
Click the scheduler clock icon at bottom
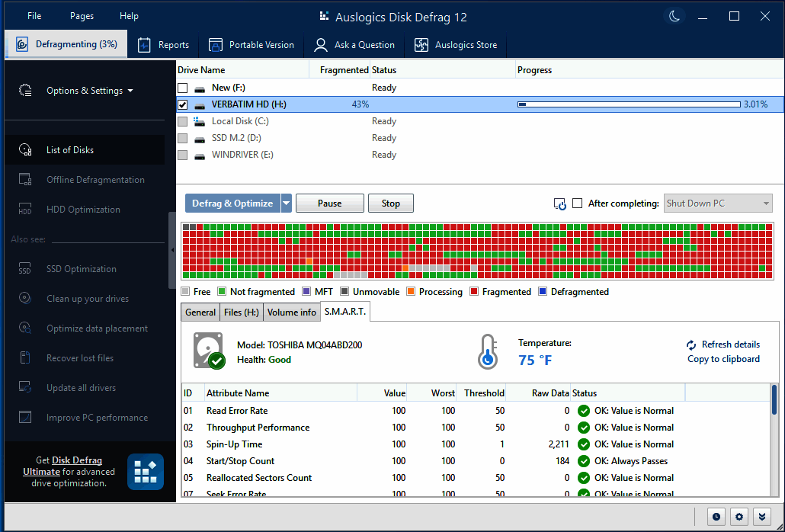(716, 516)
